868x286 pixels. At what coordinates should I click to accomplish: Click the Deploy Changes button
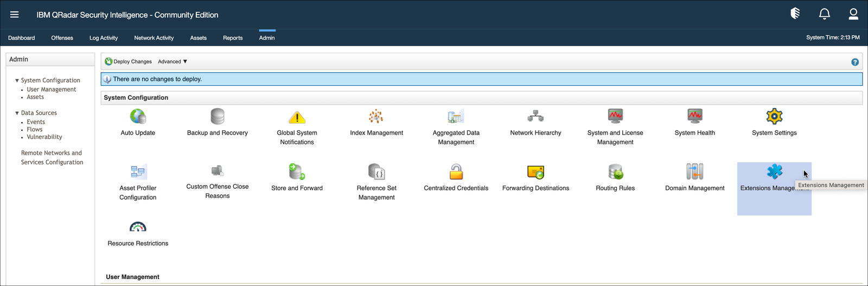click(129, 62)
